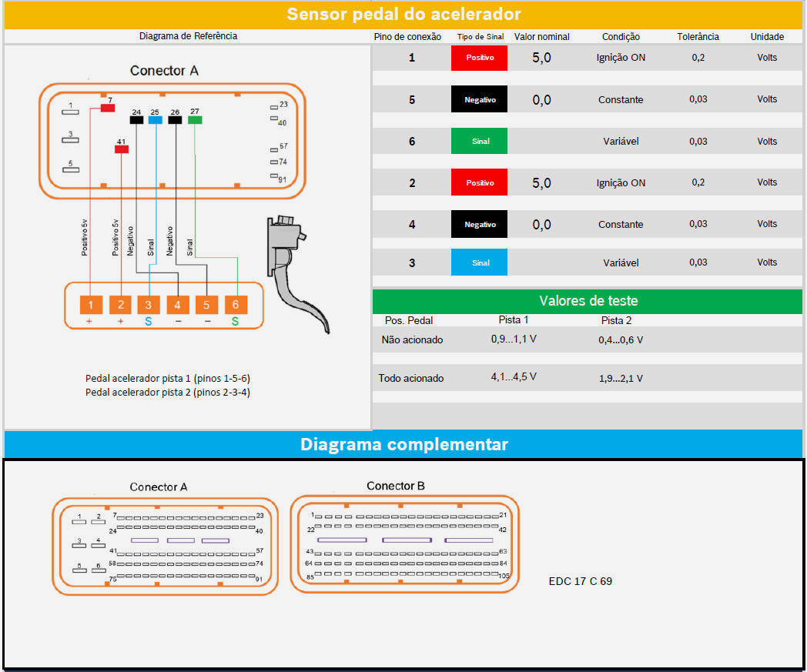Select the blue pin 25 marker
The width and height of the screenshot is (807, 672).
click(156, 120)
